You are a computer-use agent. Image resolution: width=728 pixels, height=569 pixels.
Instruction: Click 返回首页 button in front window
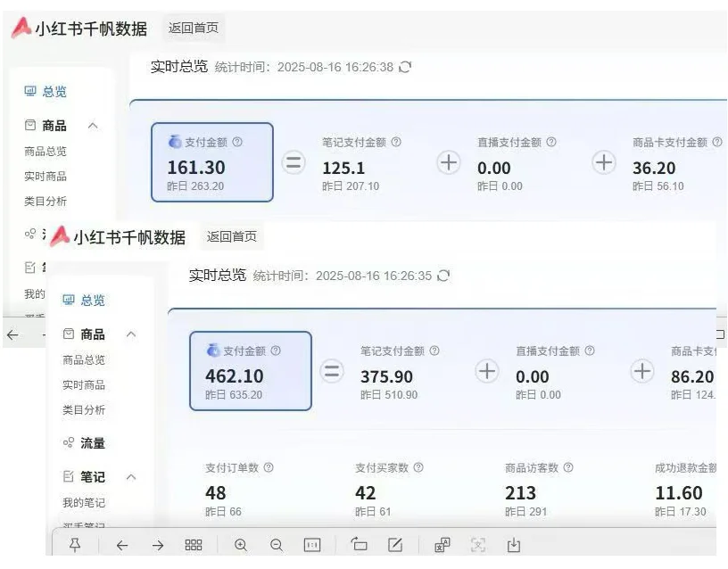(232, 236)
